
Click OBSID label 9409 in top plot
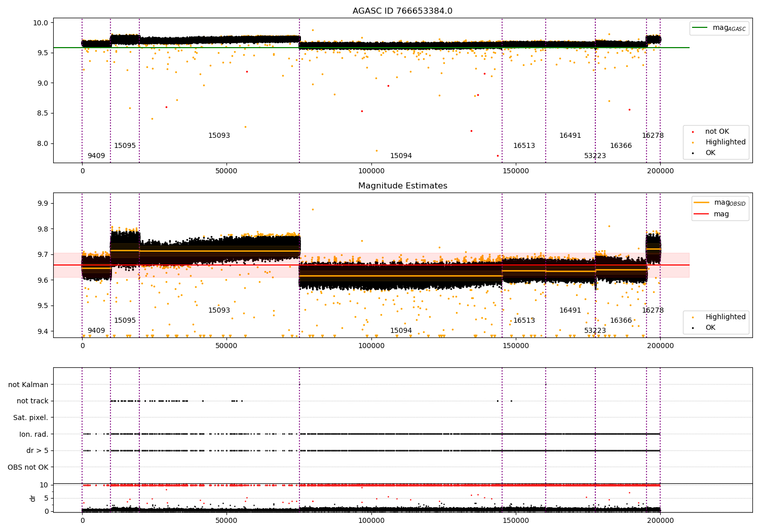[96, 156]
